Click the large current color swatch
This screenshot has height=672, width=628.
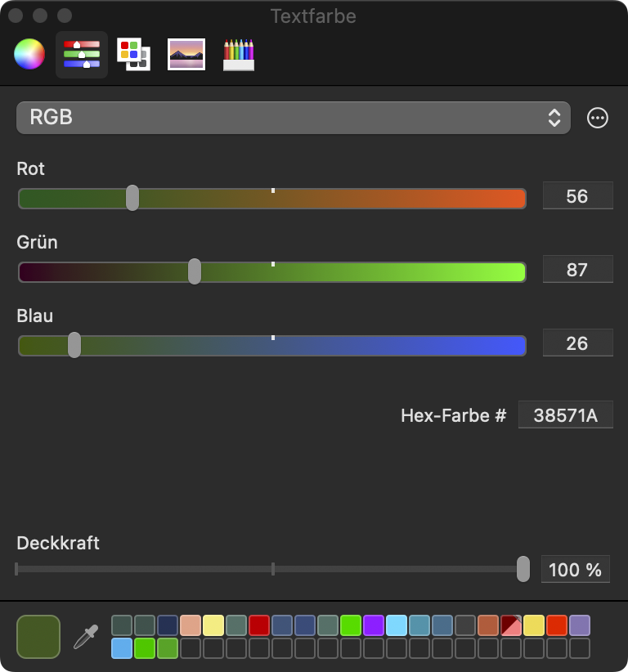click(x=38, y=637)
